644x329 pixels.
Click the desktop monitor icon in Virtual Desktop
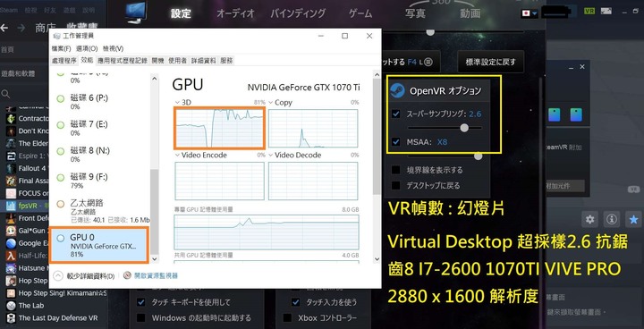(x=136, y=13)
